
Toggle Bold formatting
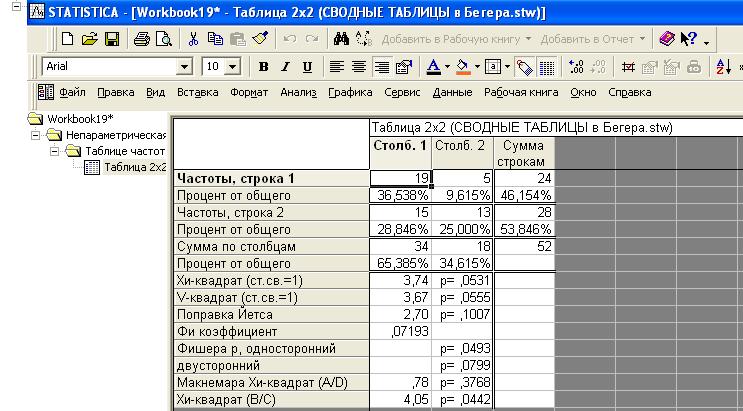tap(264, 67)
